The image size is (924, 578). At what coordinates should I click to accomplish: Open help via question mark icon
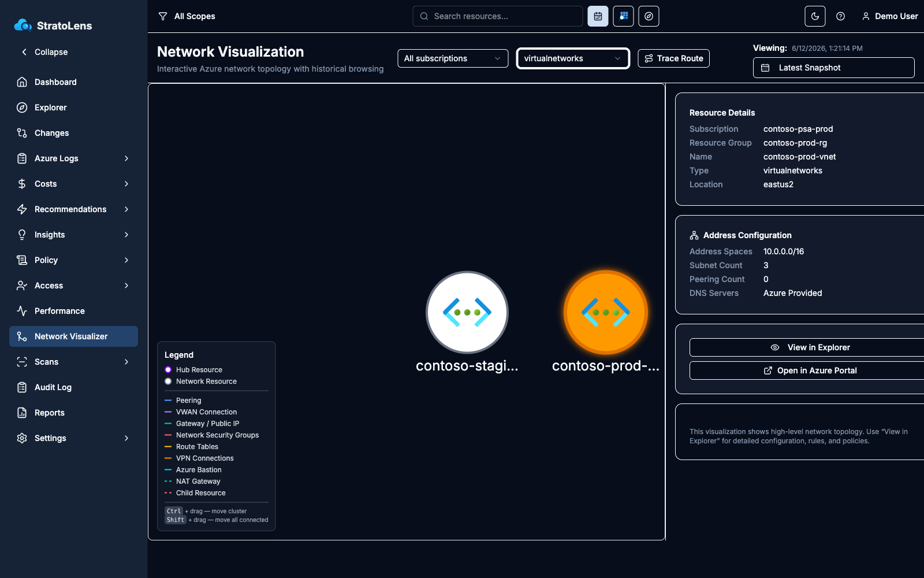(x=840, y=16)
